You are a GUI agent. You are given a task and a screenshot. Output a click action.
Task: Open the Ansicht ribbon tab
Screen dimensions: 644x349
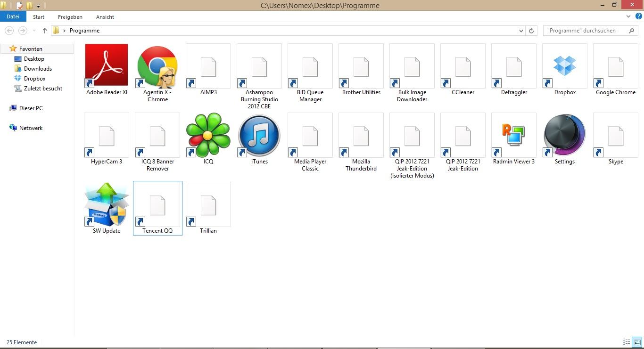105,16
